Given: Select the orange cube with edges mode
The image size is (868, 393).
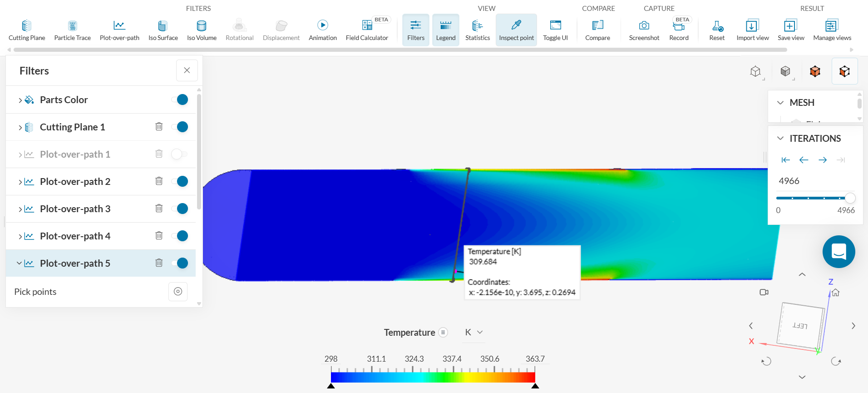Looking at the screenshot, I should coord(844,71).
